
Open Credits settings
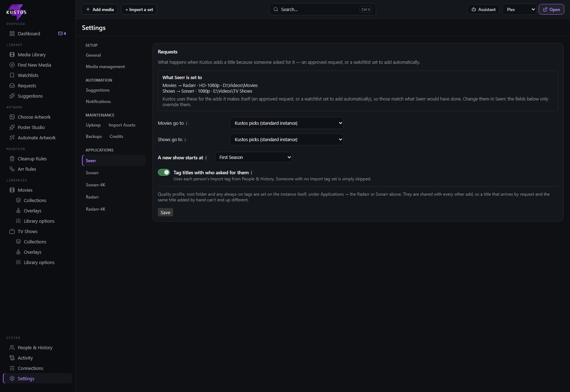[x=116, y=136]
